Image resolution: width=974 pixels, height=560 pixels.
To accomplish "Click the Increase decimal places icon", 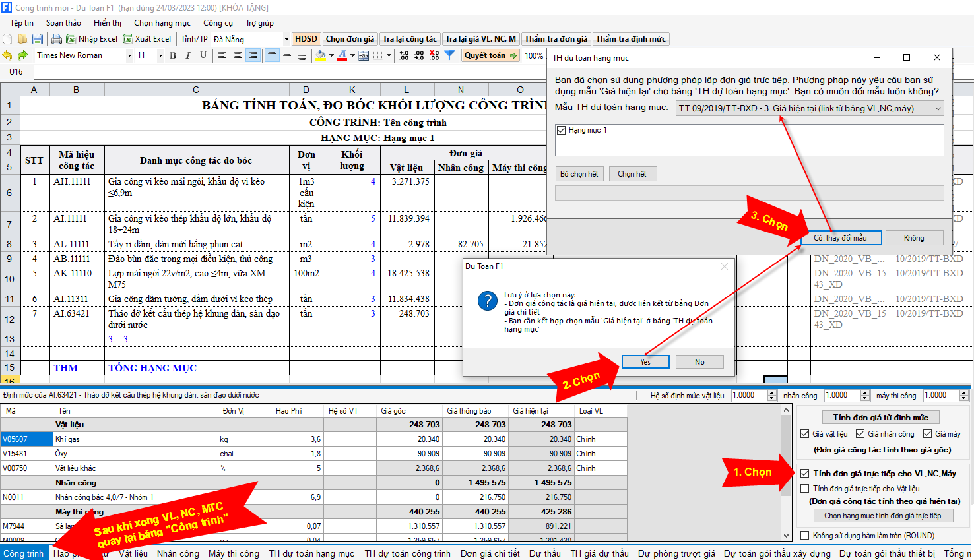I will click(x=405, y=55).
